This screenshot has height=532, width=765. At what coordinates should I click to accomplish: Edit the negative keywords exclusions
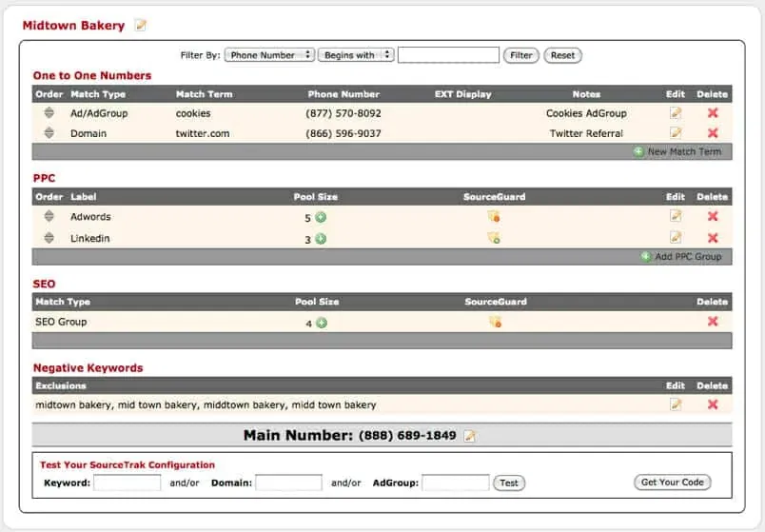point(676,404)
